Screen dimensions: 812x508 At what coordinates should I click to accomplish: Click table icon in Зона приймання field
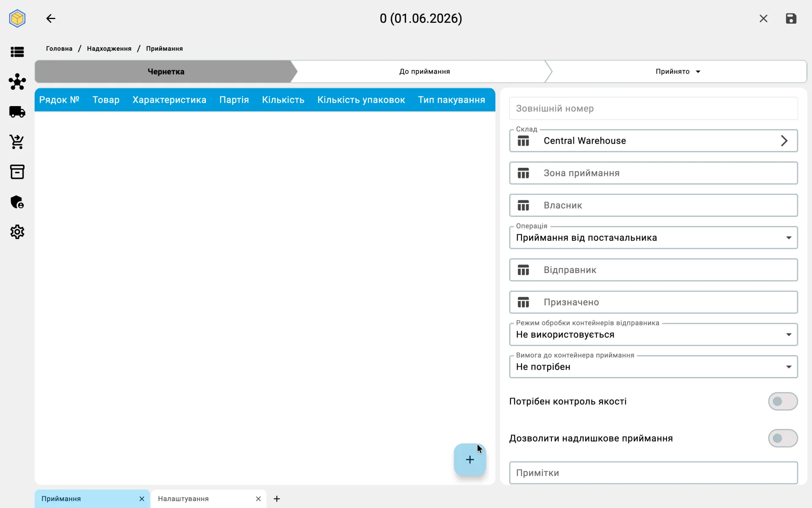tap(524, 173)
